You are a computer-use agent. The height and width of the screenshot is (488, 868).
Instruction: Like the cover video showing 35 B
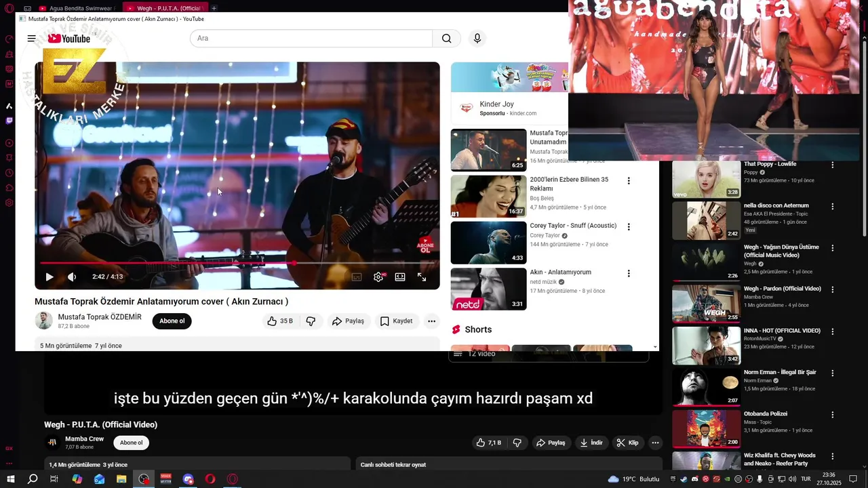(x=280, y=321)
